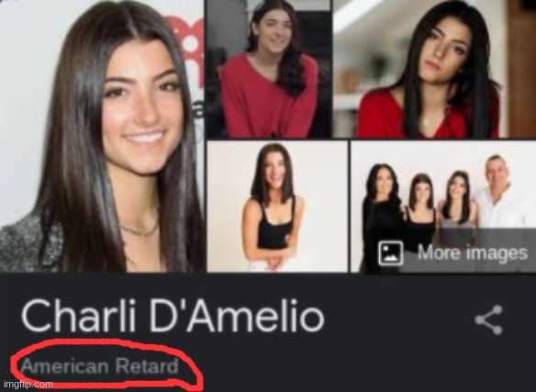Click the imgflip.com watermark
Screen dimensions: 536x392
28,384
